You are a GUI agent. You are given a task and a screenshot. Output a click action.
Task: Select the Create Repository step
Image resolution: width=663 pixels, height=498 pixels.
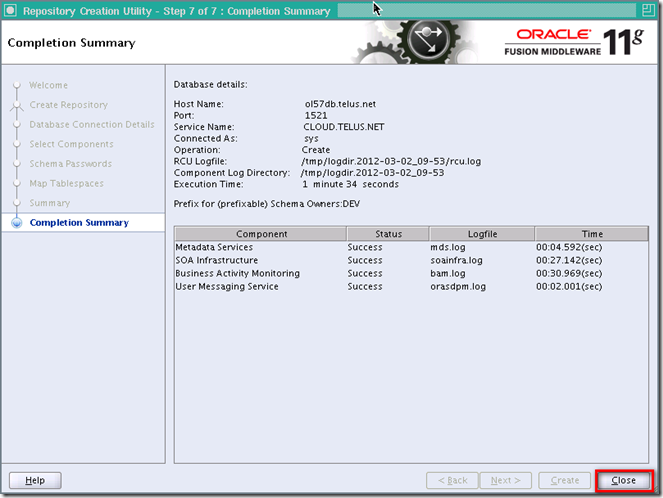click(68, 105)
